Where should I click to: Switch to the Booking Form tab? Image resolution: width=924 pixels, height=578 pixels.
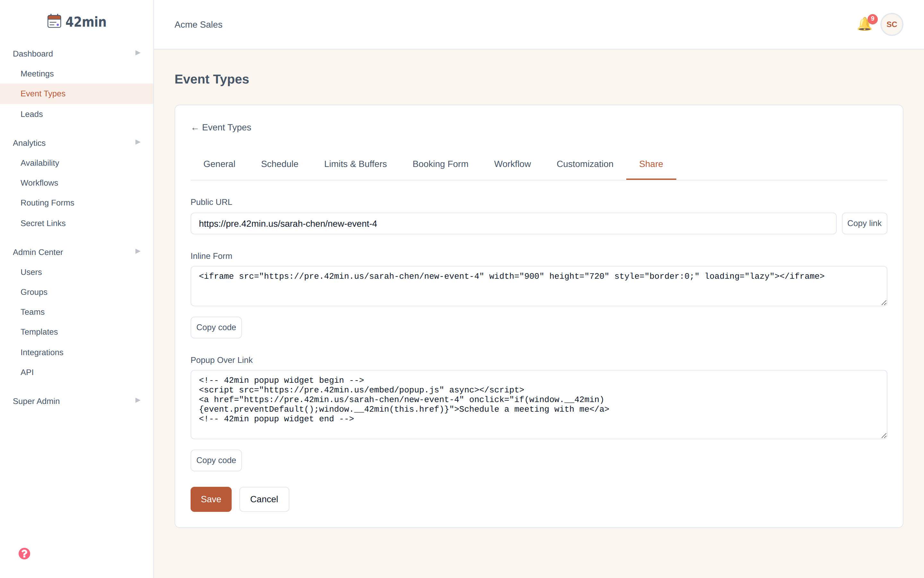440,164
